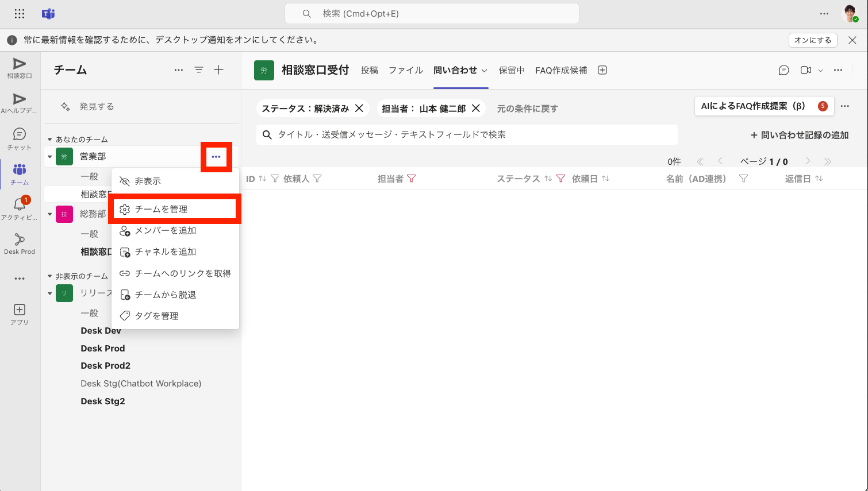
Task: Open meeting options dropdown chevron
Action: click(x=820, y=71)
